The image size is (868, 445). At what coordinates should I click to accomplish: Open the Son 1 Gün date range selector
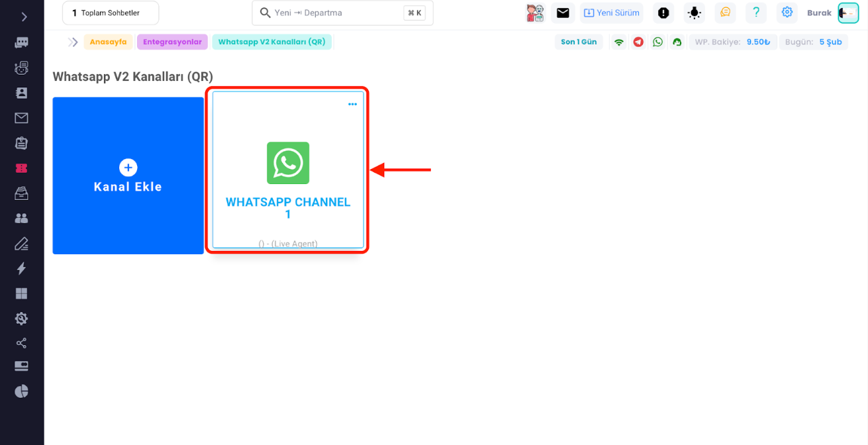pyautogui.click(x=579, y=42)
